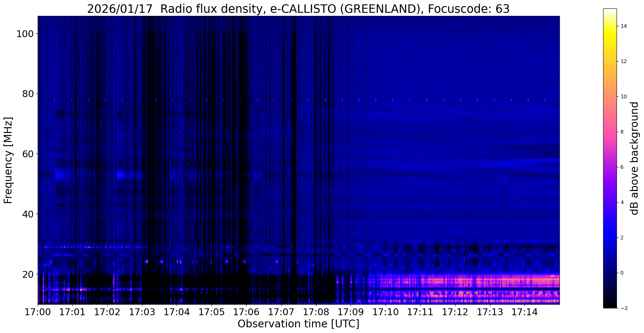Click the 100 MHz frequency tick label
Screen dimensions: 644x333
[x=25, y=34]
